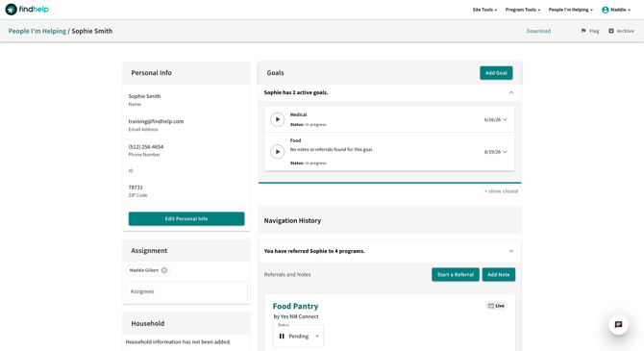Click Edit Personal Info button
Viewport: 644px width, 351px height.
186,218
